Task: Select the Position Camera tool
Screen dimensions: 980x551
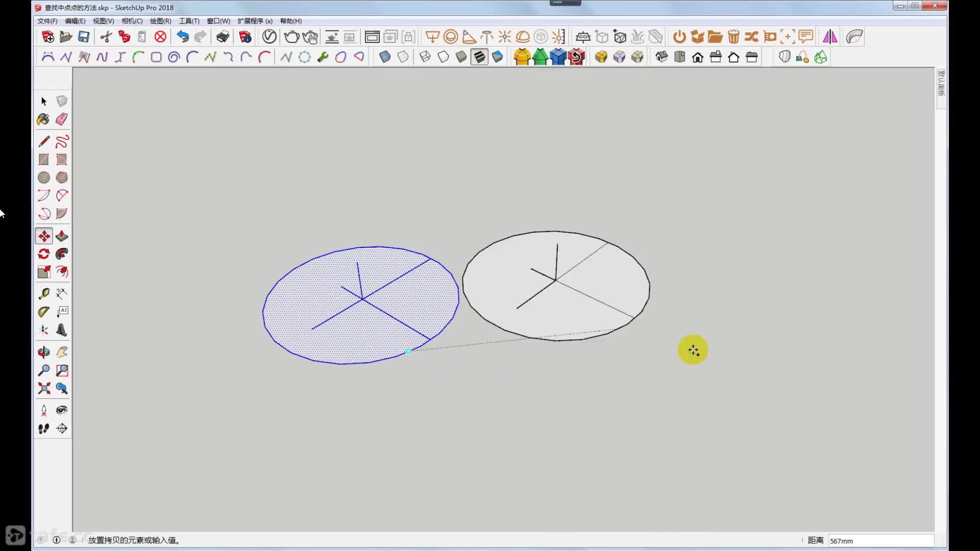Action: point(44,410)
